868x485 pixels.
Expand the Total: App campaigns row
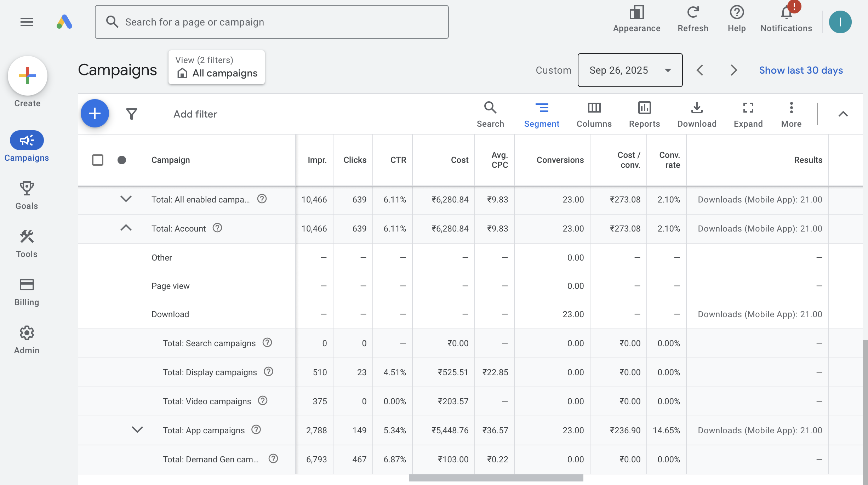(137, 430)
